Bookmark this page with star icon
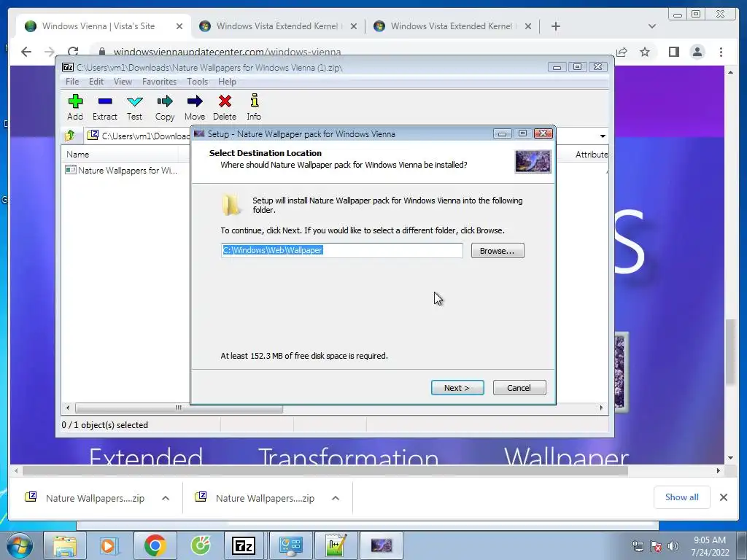This screenshot has width=747, height=560. click(x=645, y=52)
